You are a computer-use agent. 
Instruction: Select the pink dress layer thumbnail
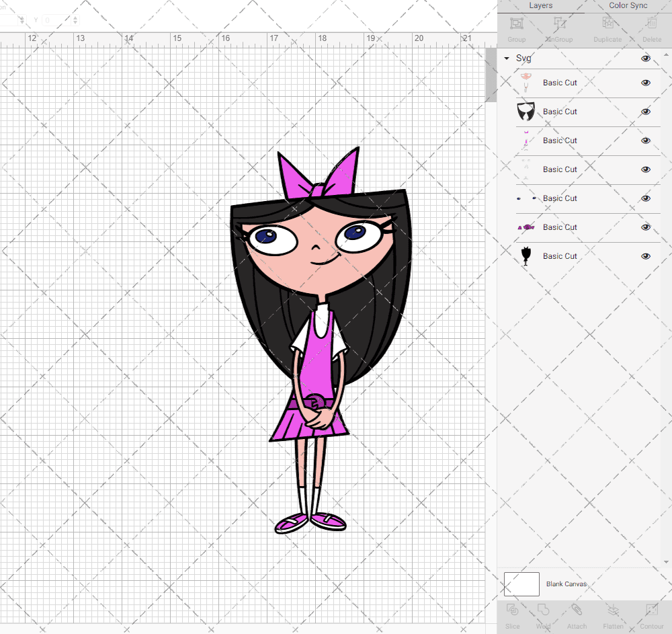[x=526, y=141]
